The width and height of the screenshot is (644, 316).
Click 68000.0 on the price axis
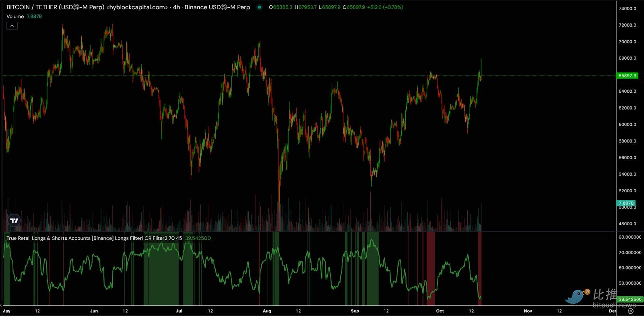point(627,58)
